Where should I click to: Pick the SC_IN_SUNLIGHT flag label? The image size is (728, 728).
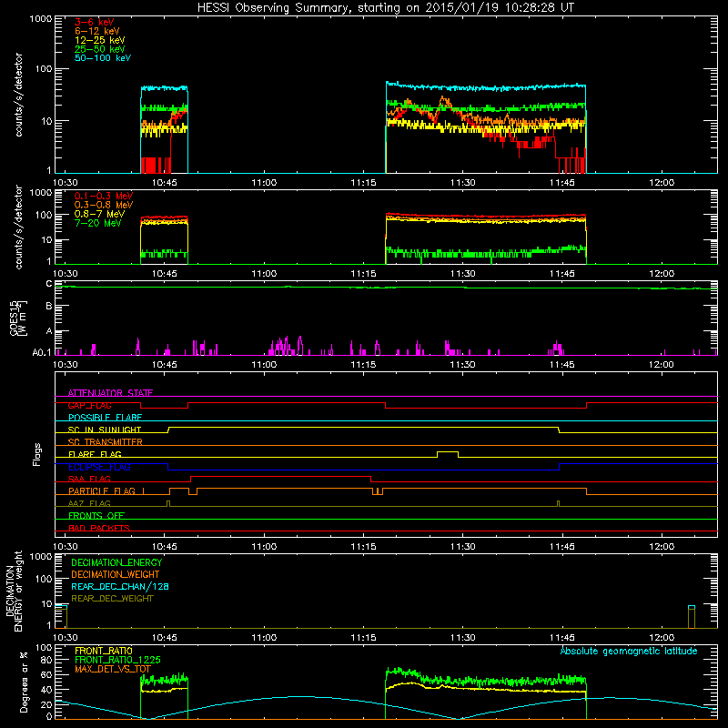click(105, 430)
